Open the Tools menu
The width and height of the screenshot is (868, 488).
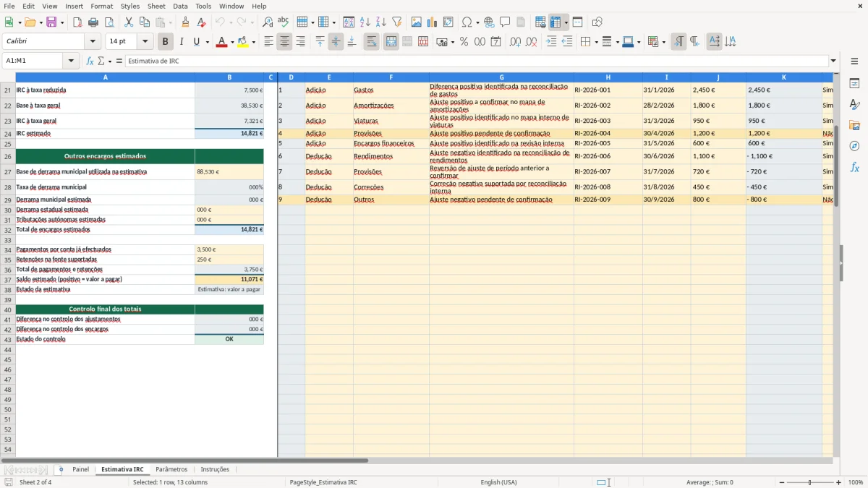[203, 6]
